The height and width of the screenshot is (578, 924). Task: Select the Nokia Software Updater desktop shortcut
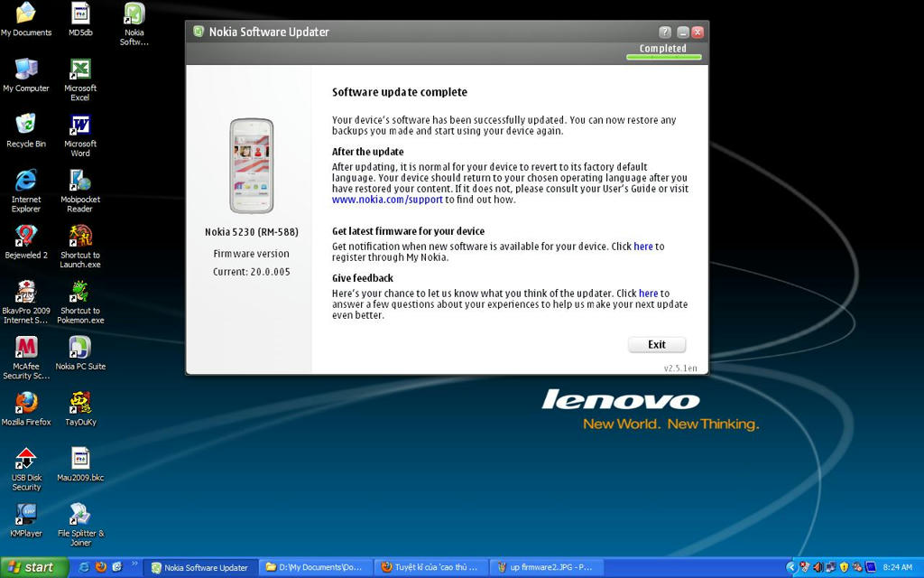click(x=134, y=24)
